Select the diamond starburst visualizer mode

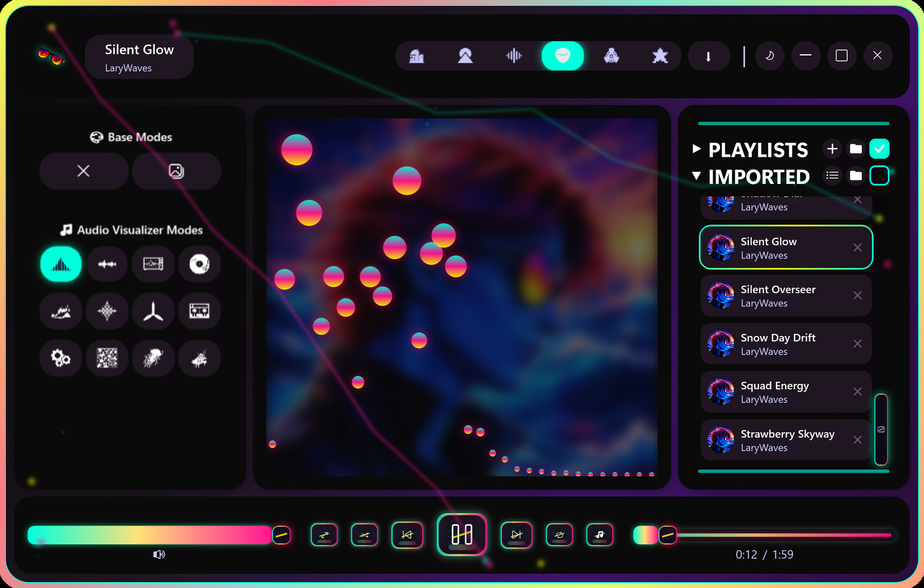pos(107,311)
